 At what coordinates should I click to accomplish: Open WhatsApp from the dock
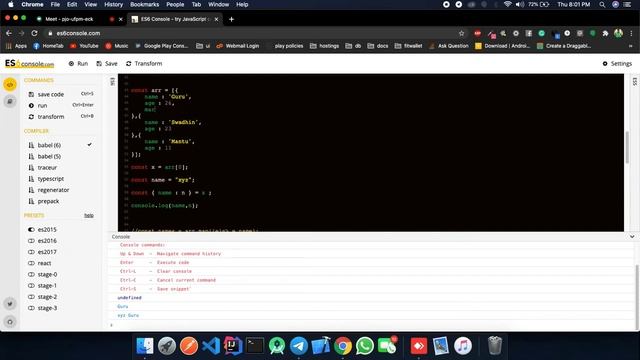(x=364, y=346)
